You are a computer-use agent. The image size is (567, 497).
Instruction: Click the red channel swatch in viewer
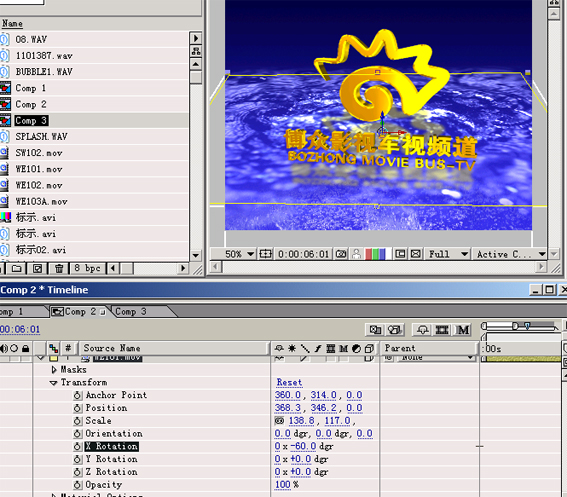[369, 254]
